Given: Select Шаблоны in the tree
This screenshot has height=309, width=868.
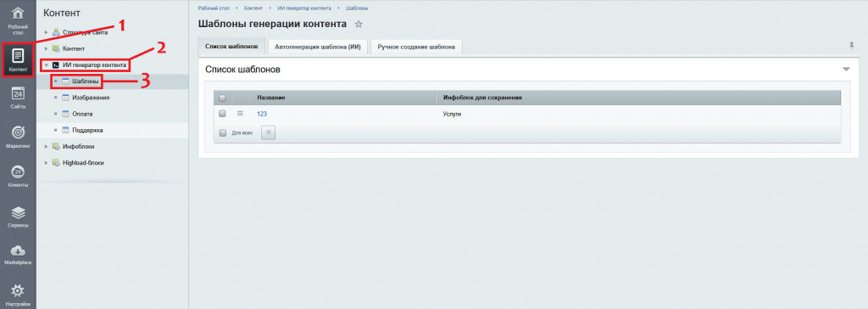Looking at the screenshot, I should pos(86,81).
